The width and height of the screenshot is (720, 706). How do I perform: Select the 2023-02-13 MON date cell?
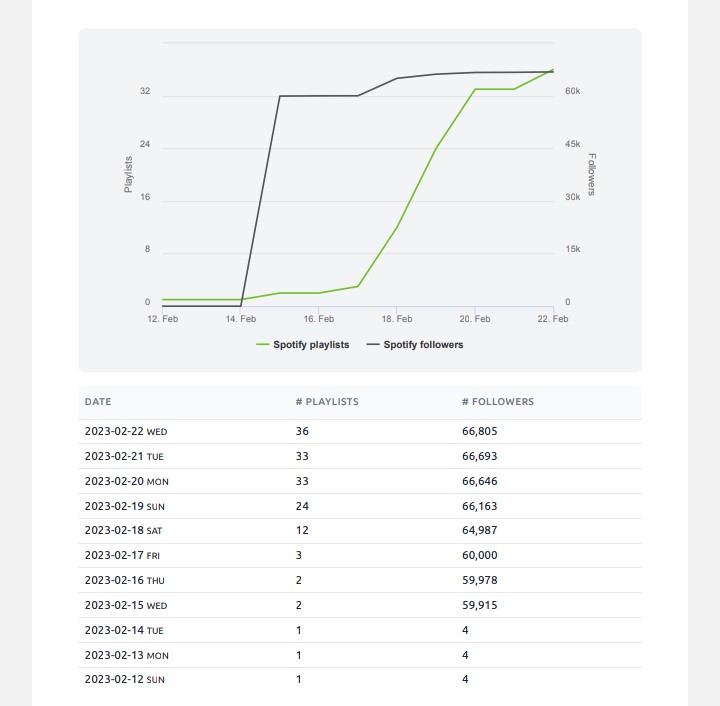point(126,655)
